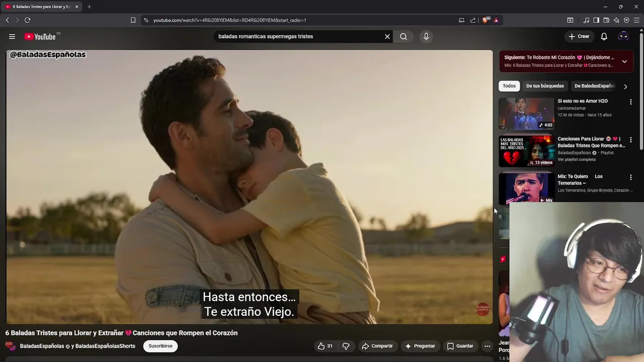
Task: Open the Mix: Te Quiero Los Temerarios thumbnail
Action: [526, 188]
